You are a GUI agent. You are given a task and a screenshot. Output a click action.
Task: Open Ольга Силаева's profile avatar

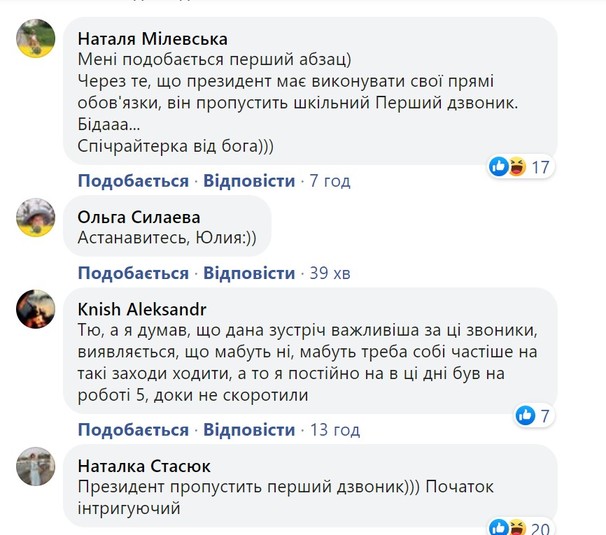pos(36,216)
